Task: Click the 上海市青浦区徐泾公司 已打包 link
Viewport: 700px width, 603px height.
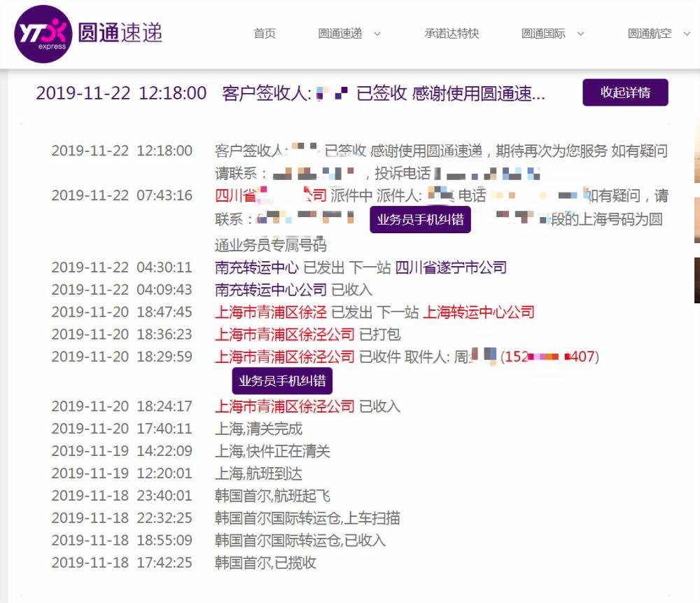Action: pos(285,334)
